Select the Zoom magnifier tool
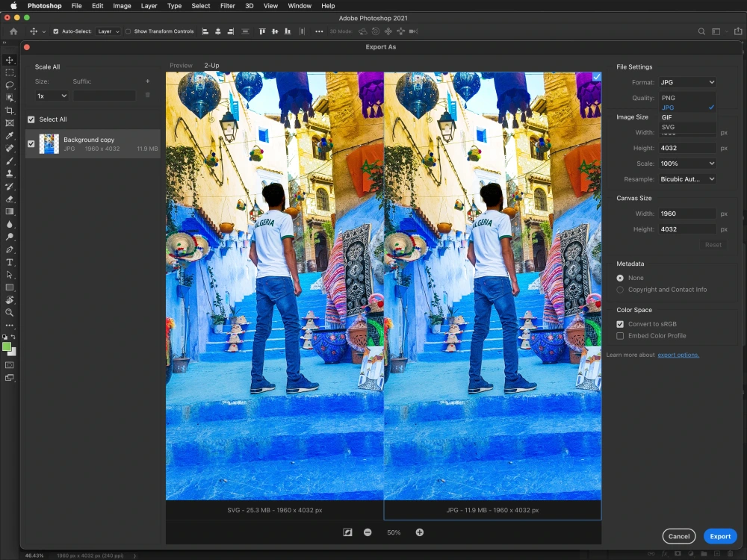Screen dimensions: 747x560 pos(10,312)
